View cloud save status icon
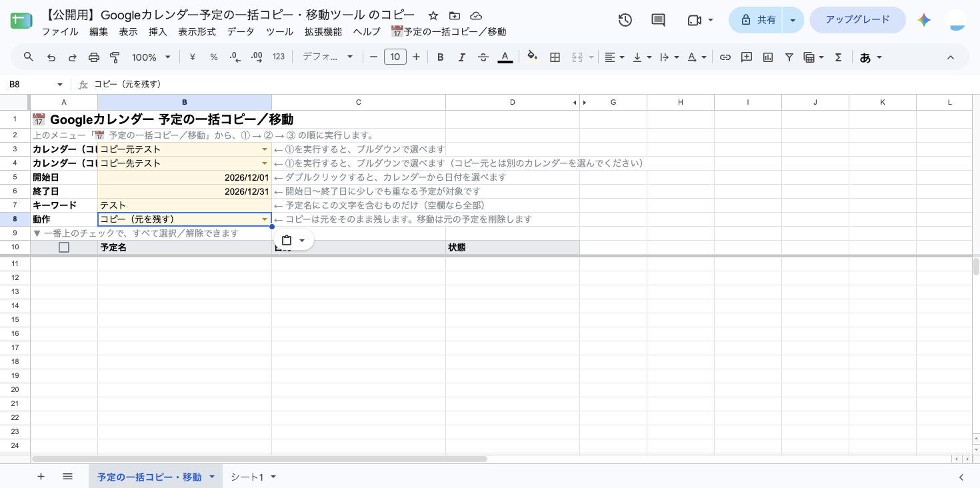The height and width of the screenshot is (488, 980). coord(476,15)
